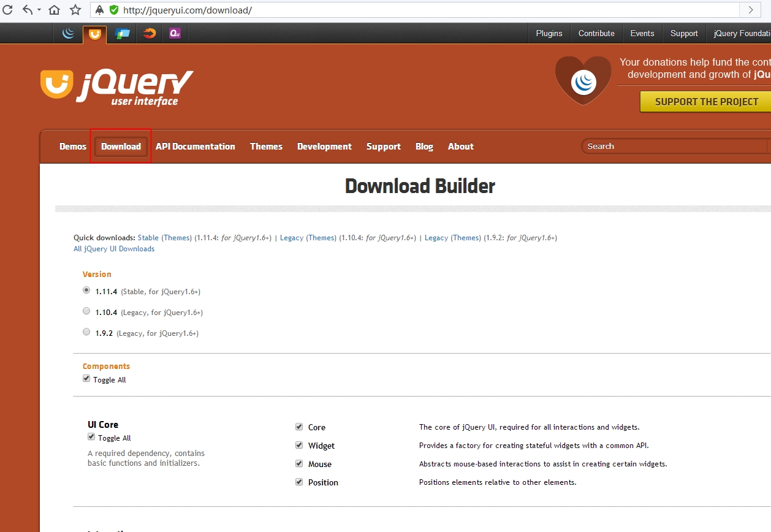
Task: Select version 1.11.4 radio button
Action: [x=86, y=291]
